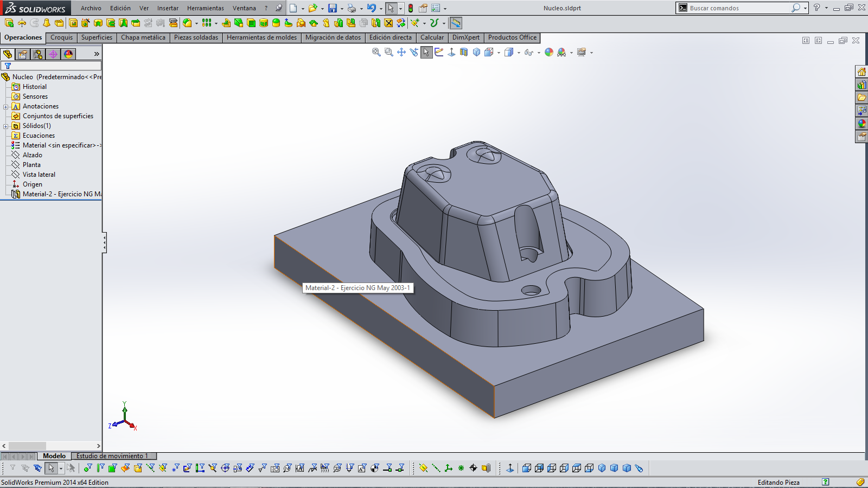Open the search commands dropdown arrow

(x=805, y=8)
